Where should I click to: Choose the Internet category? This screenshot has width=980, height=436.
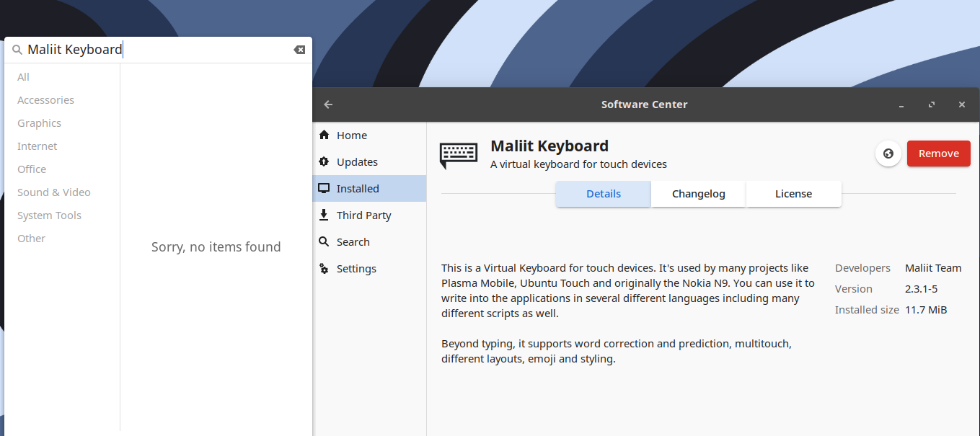click(37, 146)
